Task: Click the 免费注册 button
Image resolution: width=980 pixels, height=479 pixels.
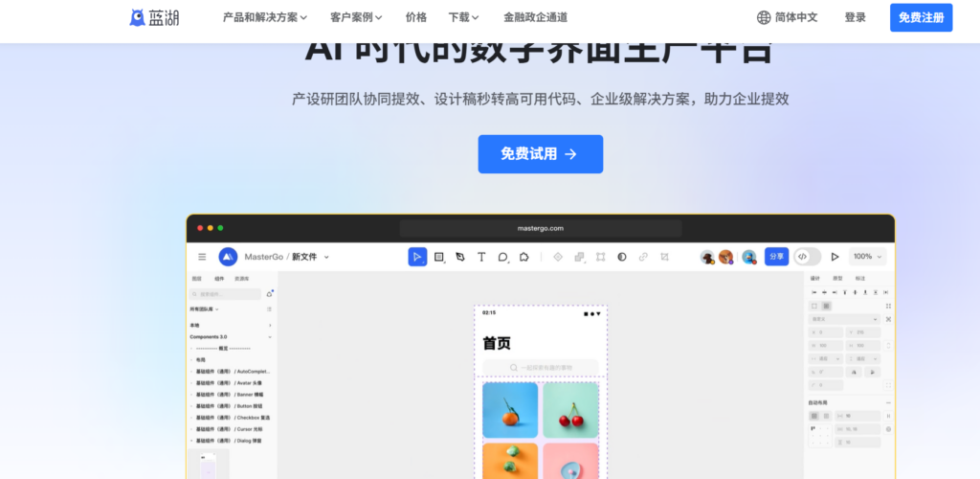Action: 921,17
